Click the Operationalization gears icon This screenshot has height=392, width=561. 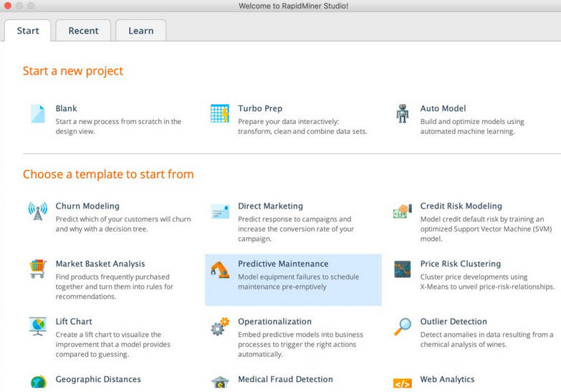coord(220,327)
